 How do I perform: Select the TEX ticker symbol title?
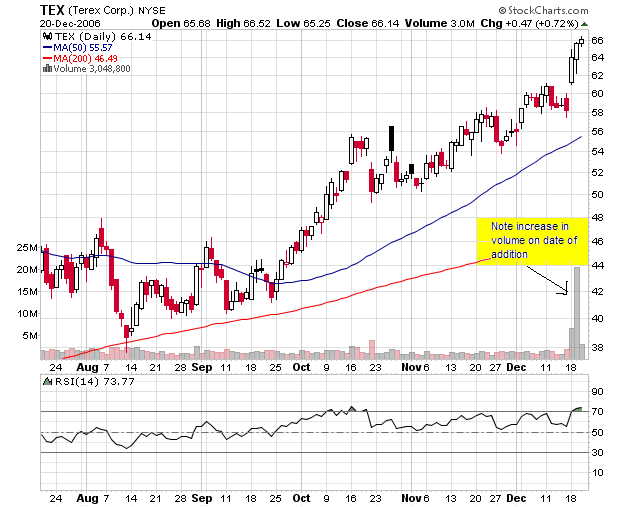coord(52,10)
